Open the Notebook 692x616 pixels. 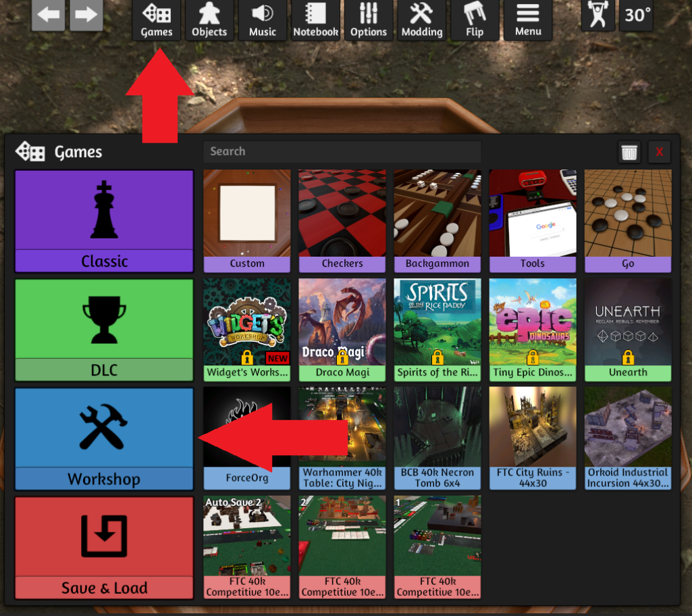click(x=315, y=20)
